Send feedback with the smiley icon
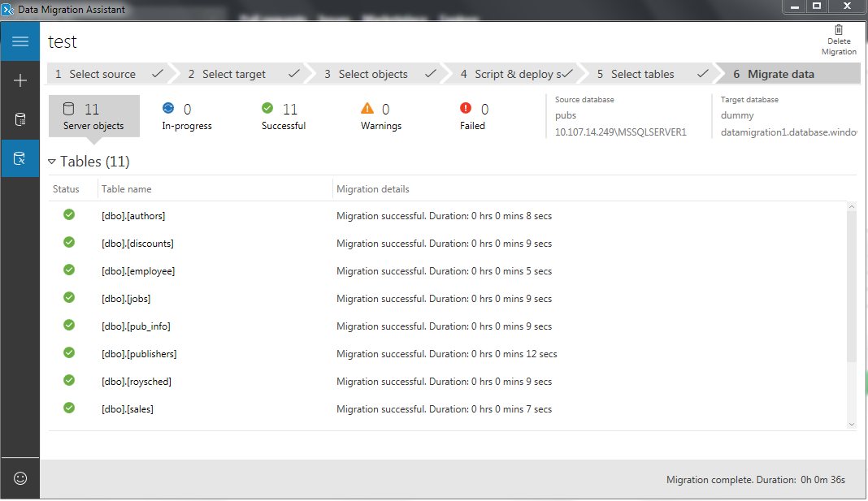The height and width of the screenshot is (501, 868). 20,478
